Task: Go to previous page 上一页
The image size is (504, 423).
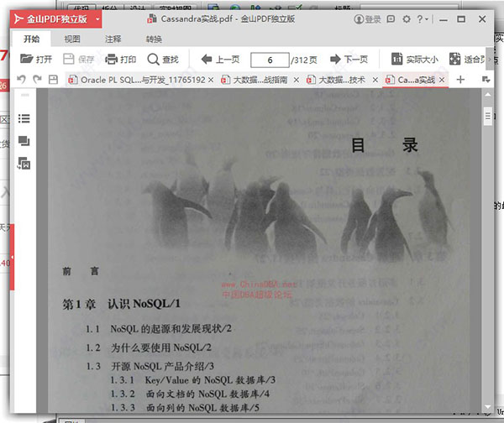Action: (220, 59)
